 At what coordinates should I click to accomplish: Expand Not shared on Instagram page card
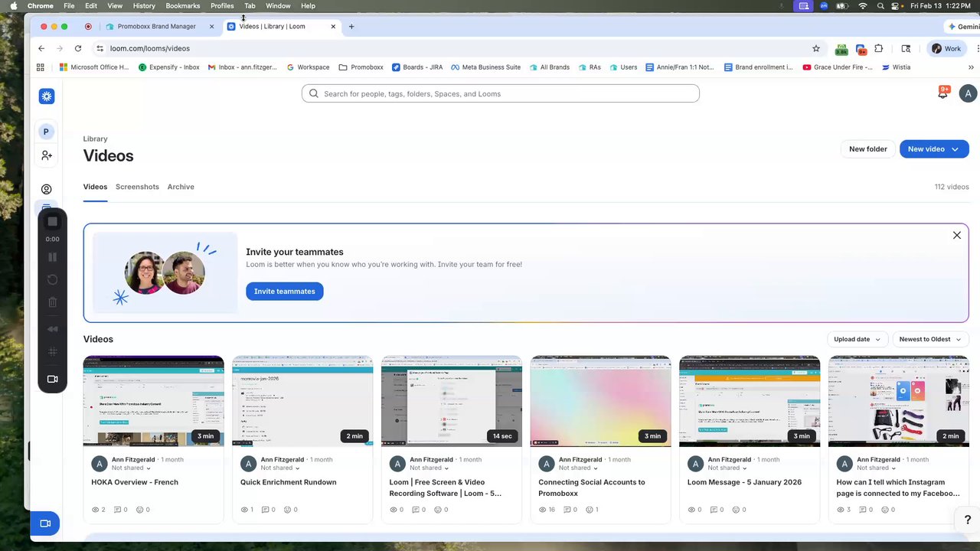click(x=876, y=468)
